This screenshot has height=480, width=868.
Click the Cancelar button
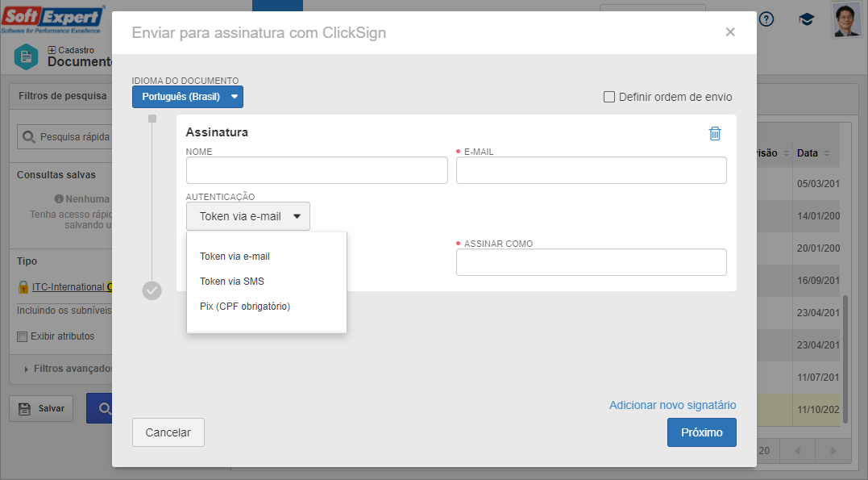[x=168, y=432]
